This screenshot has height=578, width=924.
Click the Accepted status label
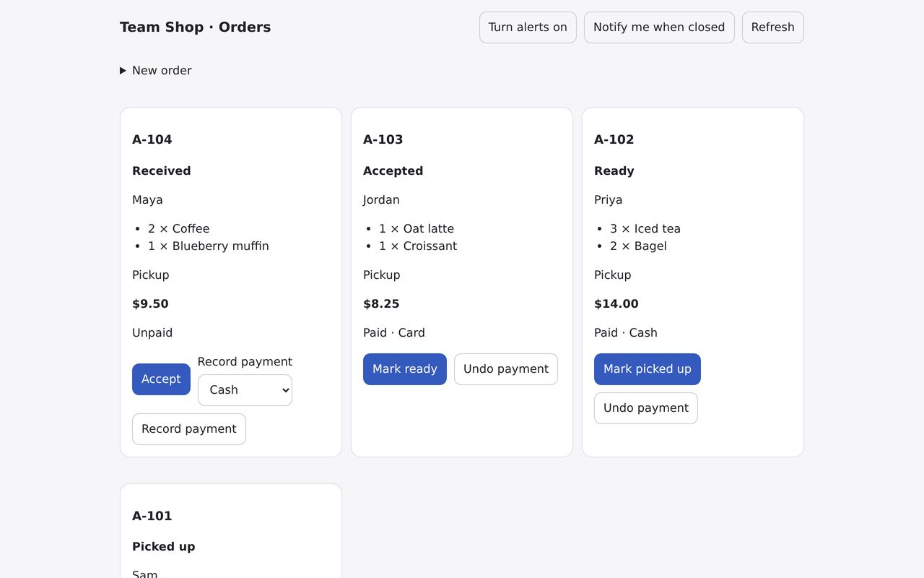pyautogui.click(x=393, y=171)
